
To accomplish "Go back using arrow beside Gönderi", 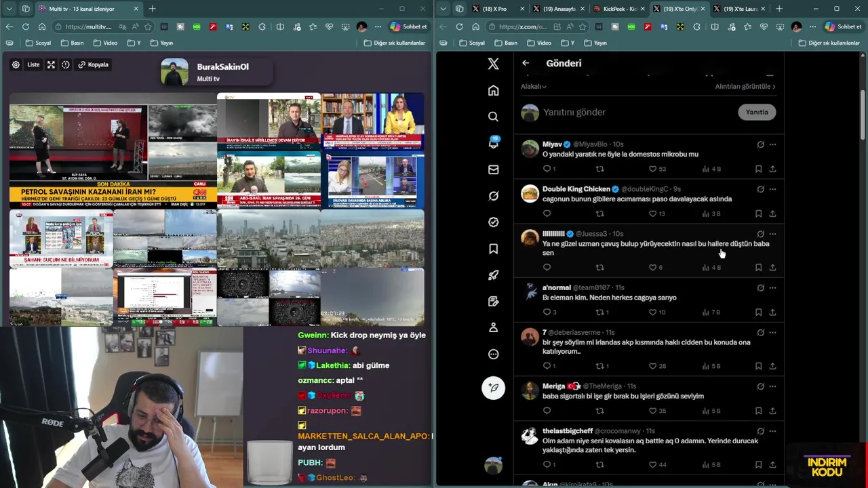I will pyautogui.click(x=526, y=63).
